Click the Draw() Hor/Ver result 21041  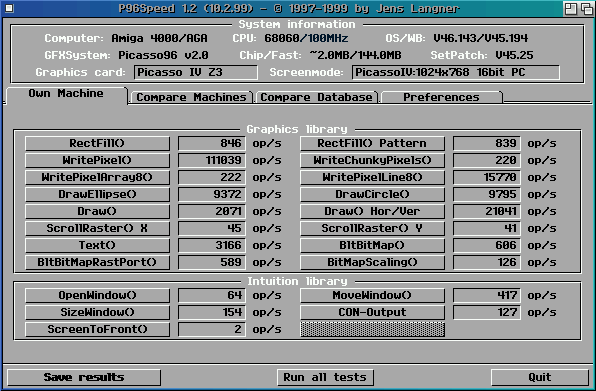pyautogui.click(x=487, y=211)
